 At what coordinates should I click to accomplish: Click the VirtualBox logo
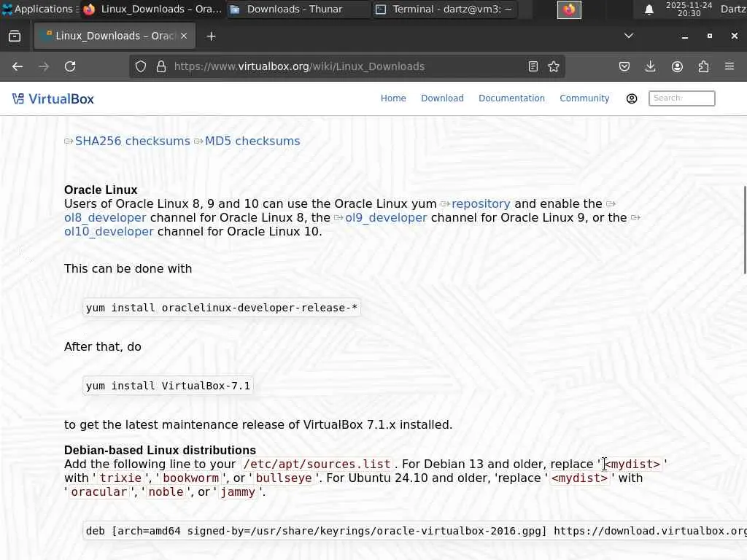coord(53,98)
